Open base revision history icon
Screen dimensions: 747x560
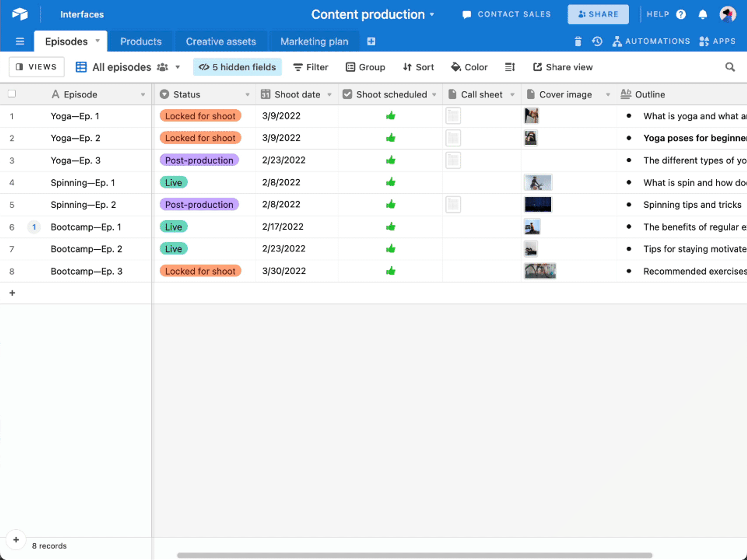[597, 42]
